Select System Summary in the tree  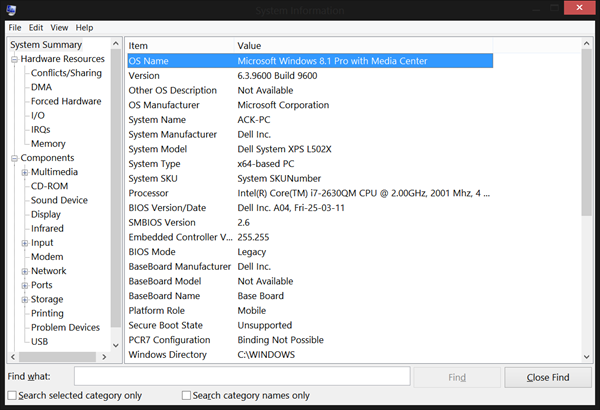click(45, 45)
